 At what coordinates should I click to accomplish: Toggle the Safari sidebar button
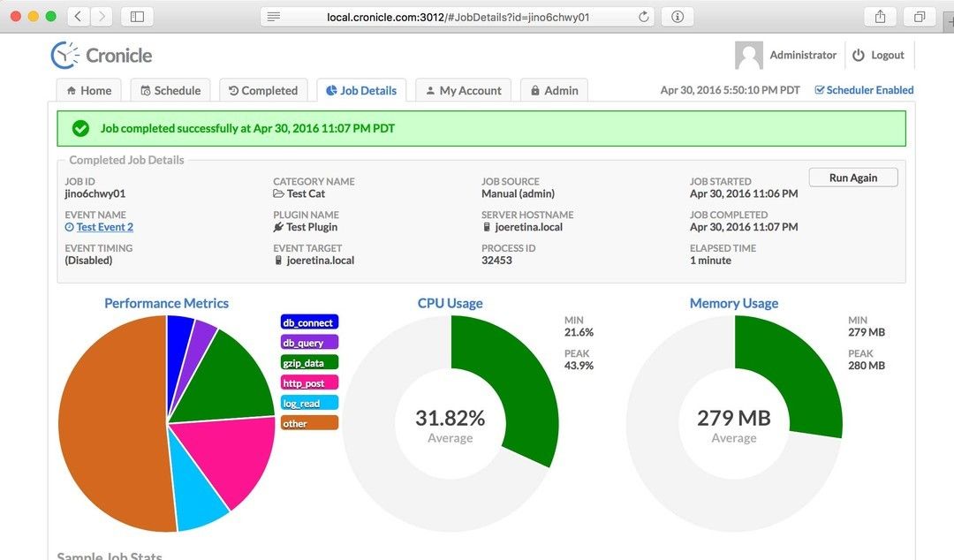(x=137, y=17)
